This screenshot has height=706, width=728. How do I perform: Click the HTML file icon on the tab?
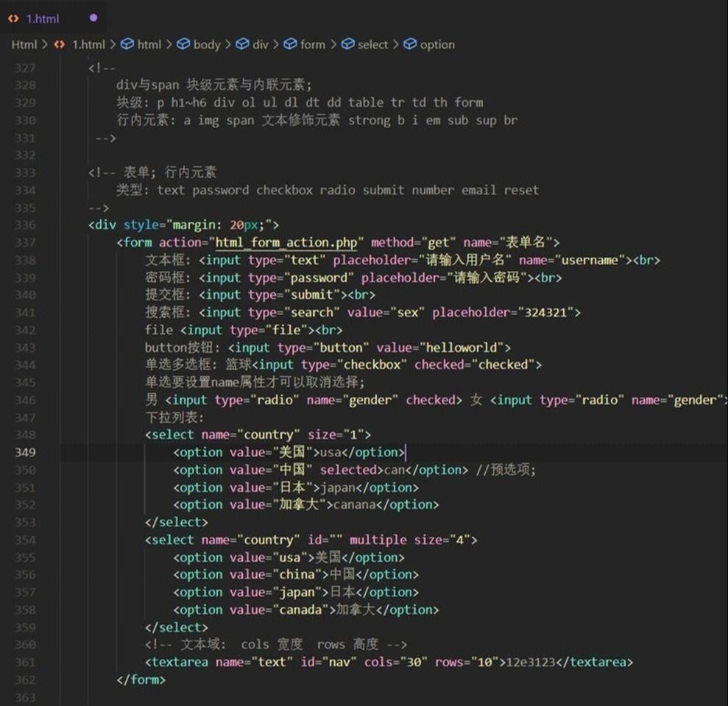click(13, 18)
